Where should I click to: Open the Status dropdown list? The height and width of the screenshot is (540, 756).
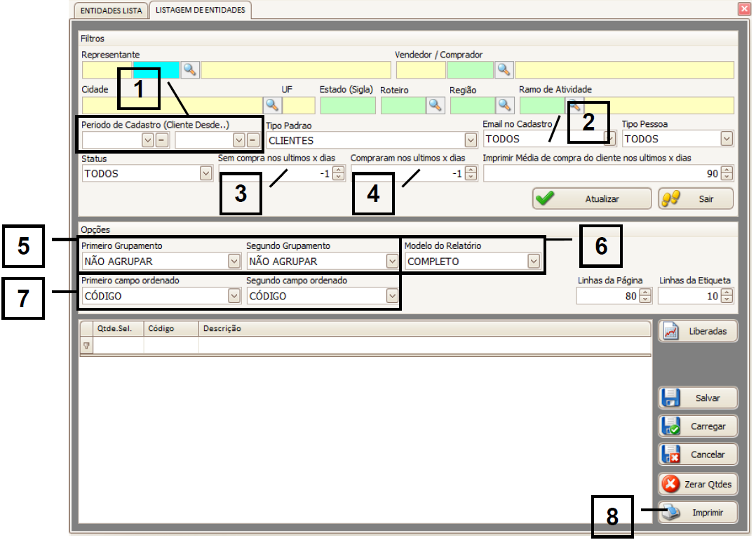click(205, 173)
